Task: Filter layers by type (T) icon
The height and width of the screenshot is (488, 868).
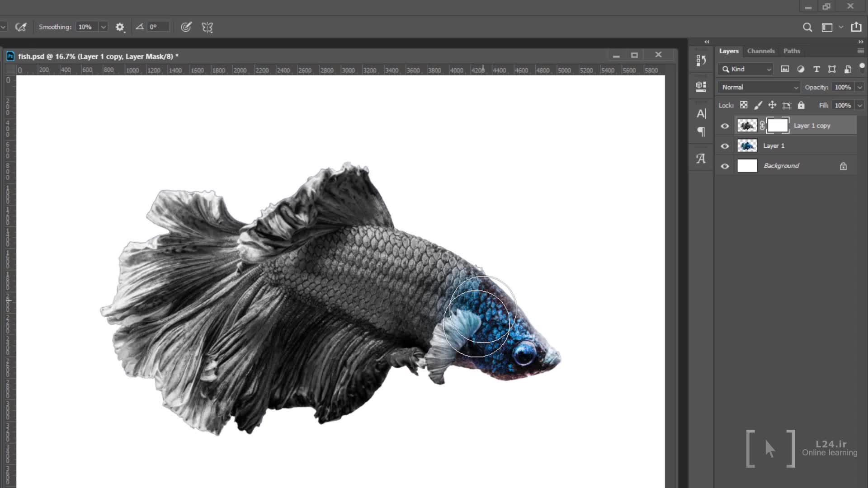Action: [x=816, y=69]
